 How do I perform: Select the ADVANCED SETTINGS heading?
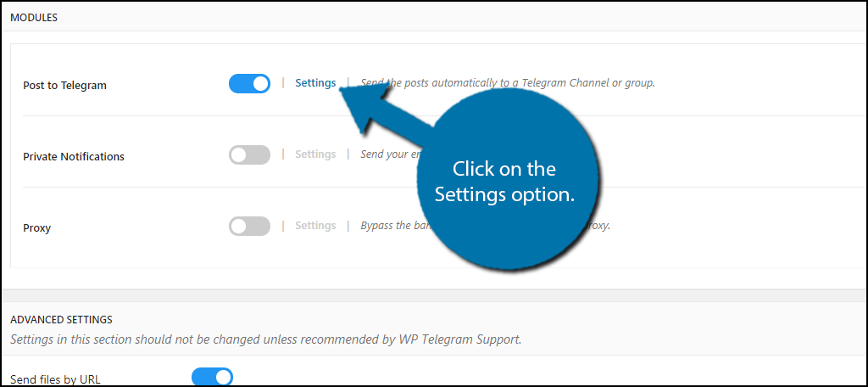pos(61,319)
